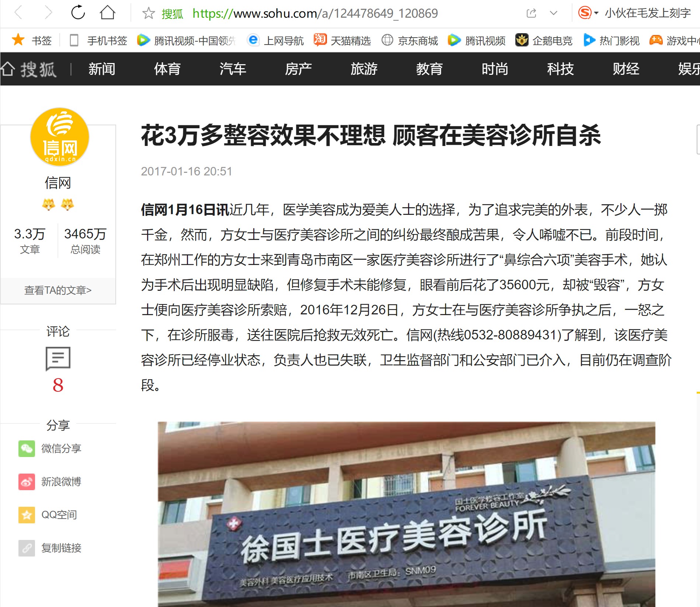
Task: Copy article link with 复制链接
Action: 50,548
